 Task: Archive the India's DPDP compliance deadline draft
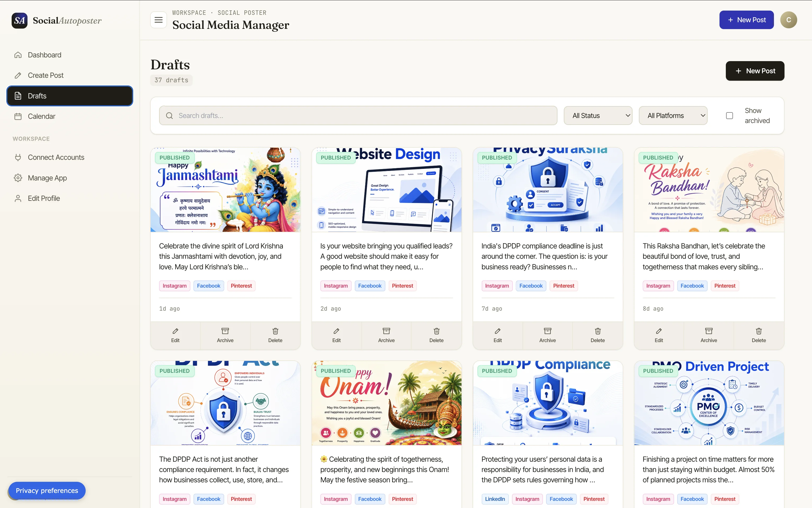click(x=548, y=335)
